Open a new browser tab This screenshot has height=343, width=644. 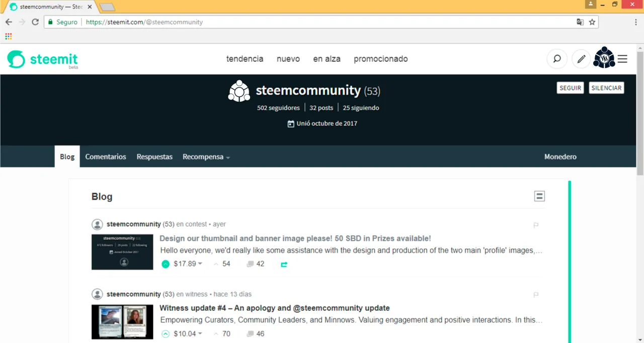coord(107,7)
